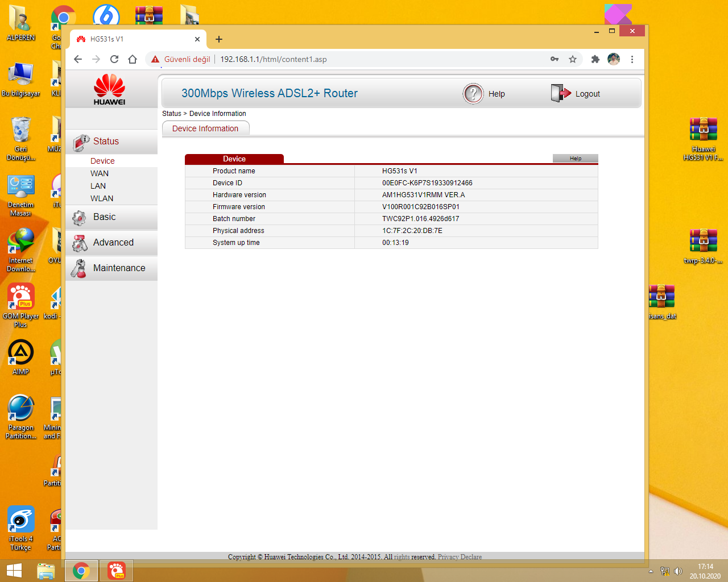Click the Device ID value cell

click(x=427, y=183)
